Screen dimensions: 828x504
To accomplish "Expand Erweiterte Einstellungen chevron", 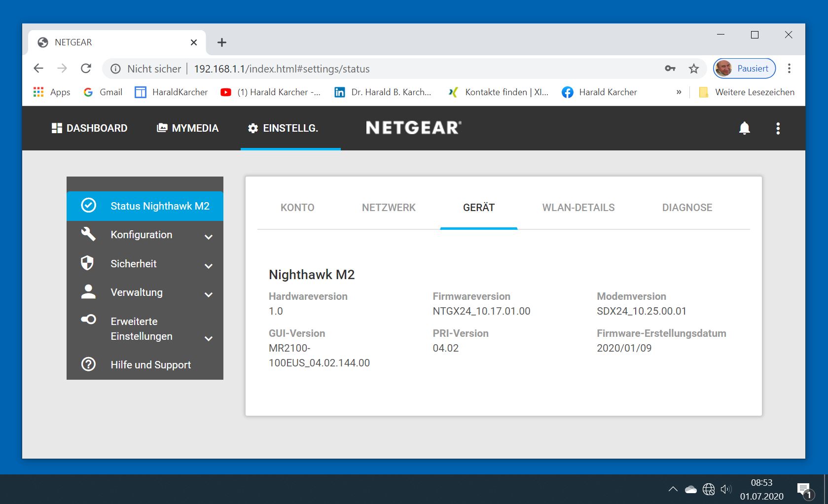I will tap(209, 338).
